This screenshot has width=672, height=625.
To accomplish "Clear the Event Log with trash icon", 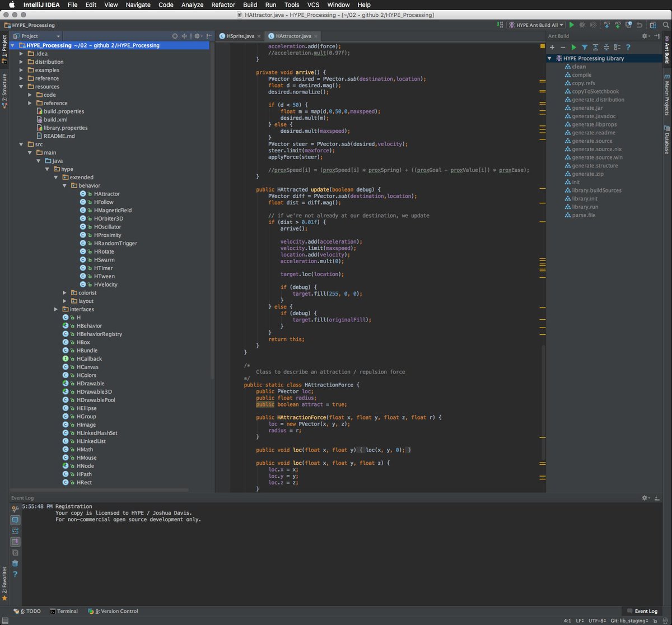I will (15, 563).
